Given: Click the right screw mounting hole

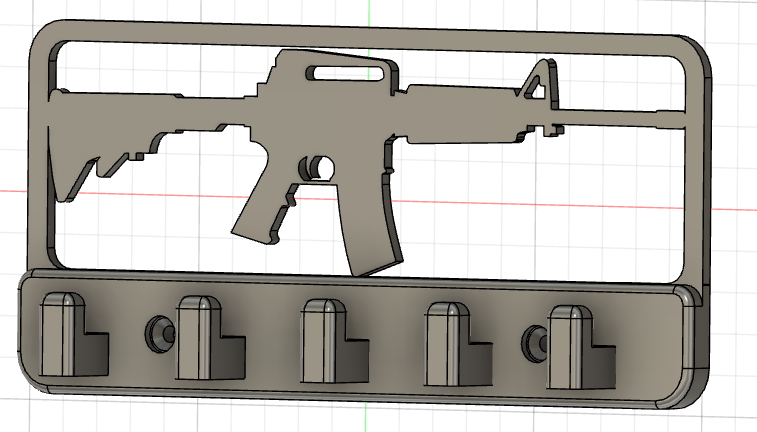Looking at the screenshot, I should pyautogui.click(x=535, y=344).
